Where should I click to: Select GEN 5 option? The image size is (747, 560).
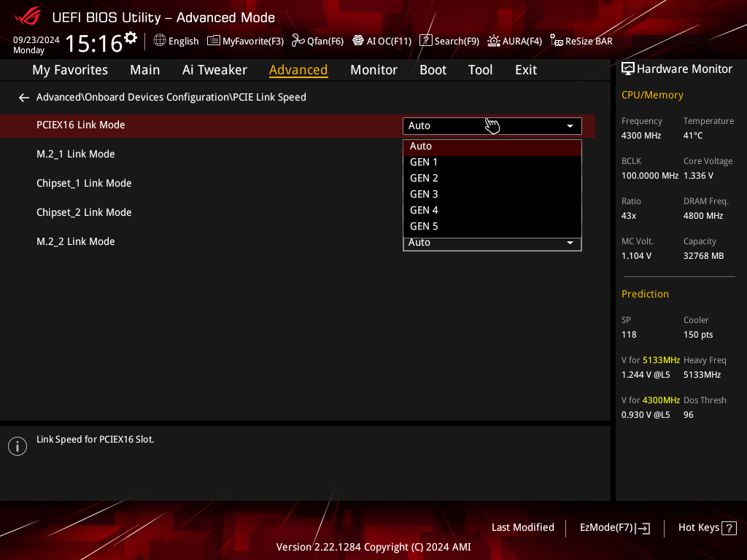tap(492, 227)
